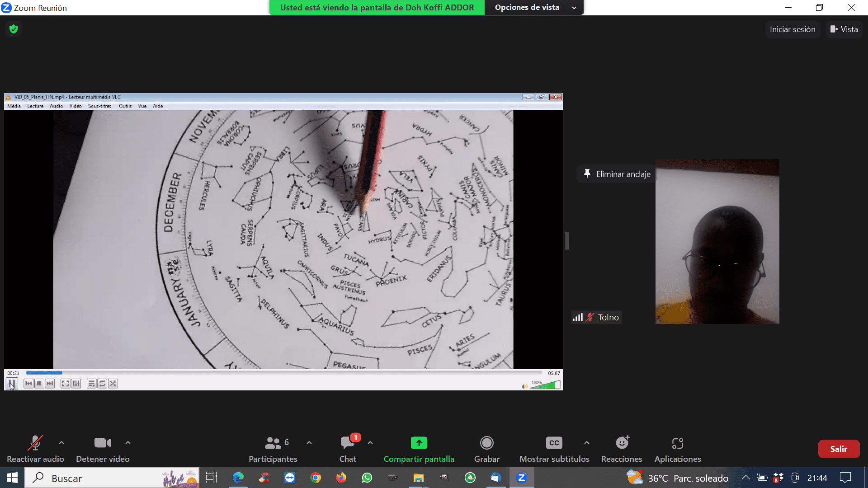
Task: Toggle the VLC playlist view
Action: (x=91, y=384)
